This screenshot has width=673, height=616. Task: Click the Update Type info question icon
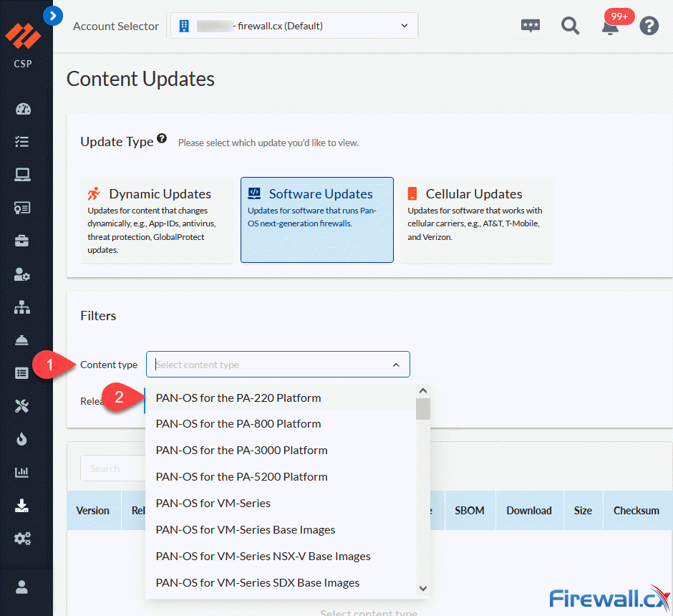[x=162, y=138]
